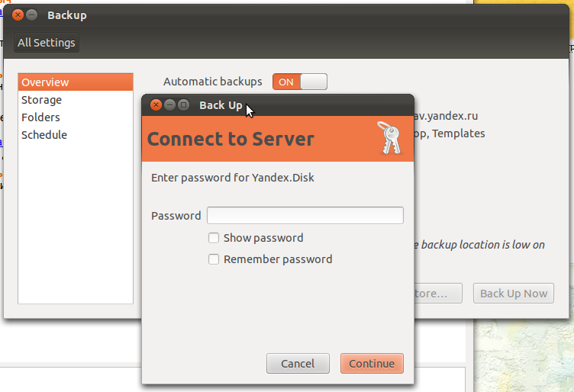
Task: Close the Backup settings window
Action: (x=18, y=15)
